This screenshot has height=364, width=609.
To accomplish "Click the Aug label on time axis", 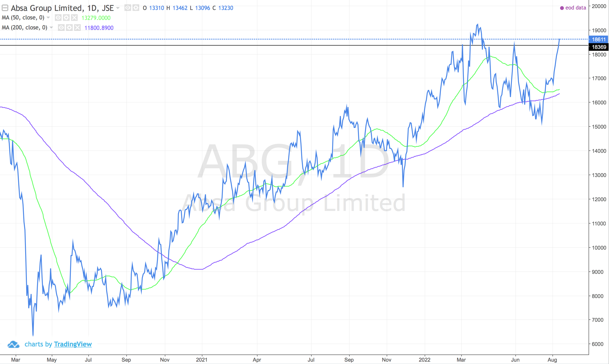I will [552, 360].
